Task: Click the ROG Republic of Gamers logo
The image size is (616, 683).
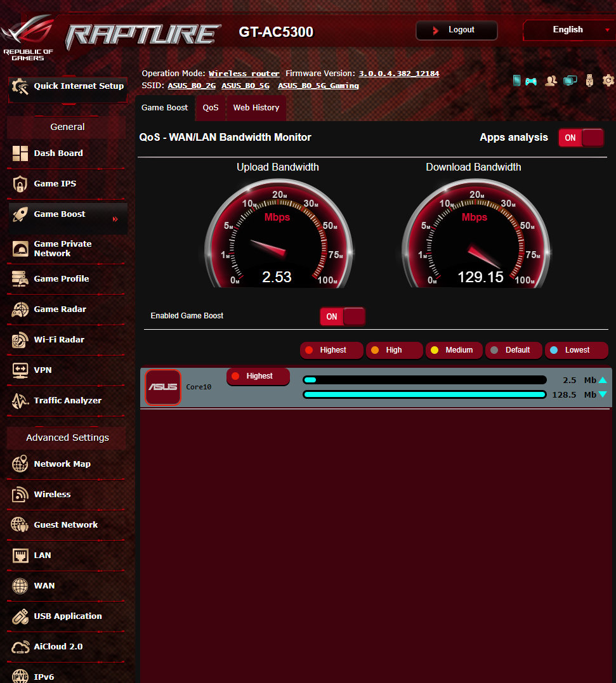Action: 28,38
